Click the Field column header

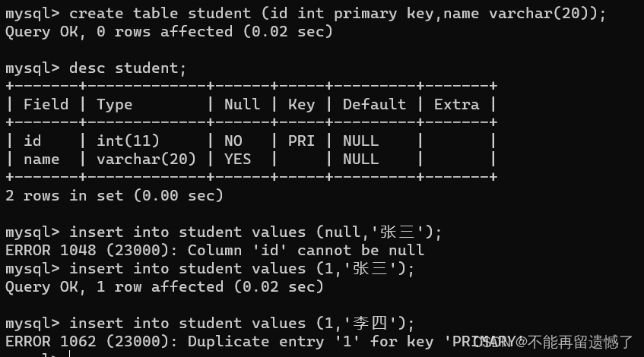pos(46,104)
